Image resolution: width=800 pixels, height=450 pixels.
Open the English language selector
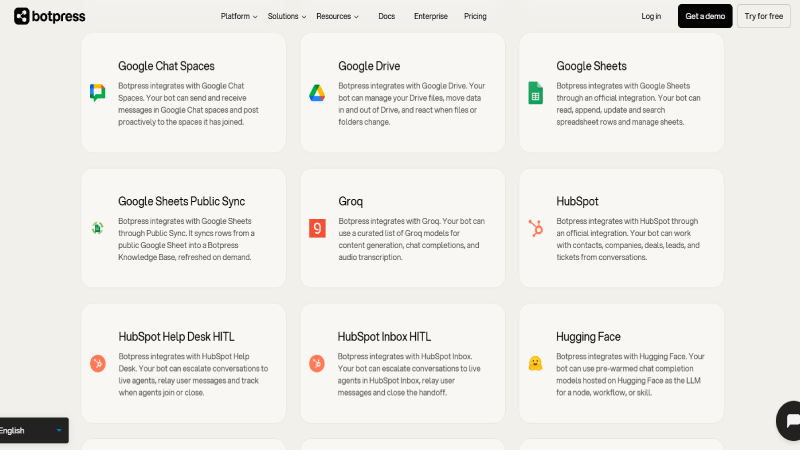(32, 431)
